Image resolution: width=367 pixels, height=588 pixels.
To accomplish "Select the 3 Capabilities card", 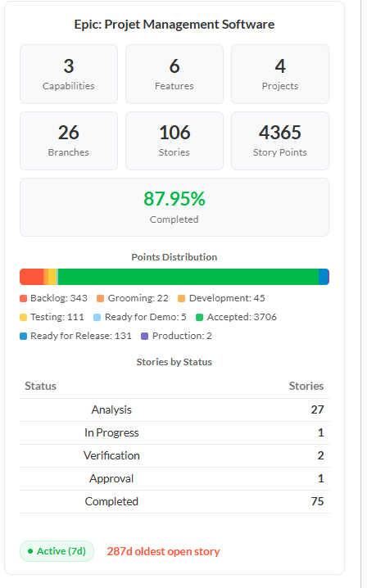I will (x=69, y=75).
